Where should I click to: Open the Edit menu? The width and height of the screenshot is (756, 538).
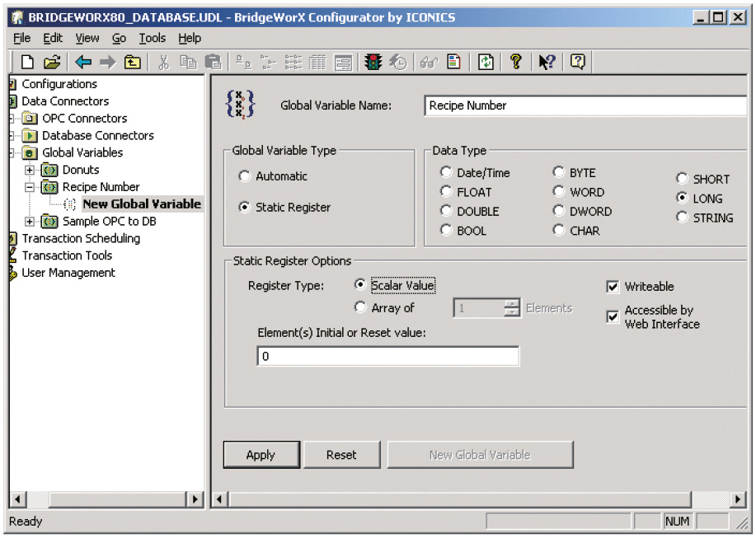click(53, 38)
